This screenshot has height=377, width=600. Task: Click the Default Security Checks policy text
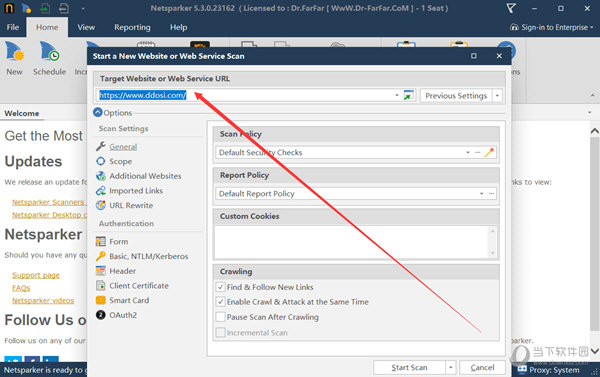pos(261,152)
